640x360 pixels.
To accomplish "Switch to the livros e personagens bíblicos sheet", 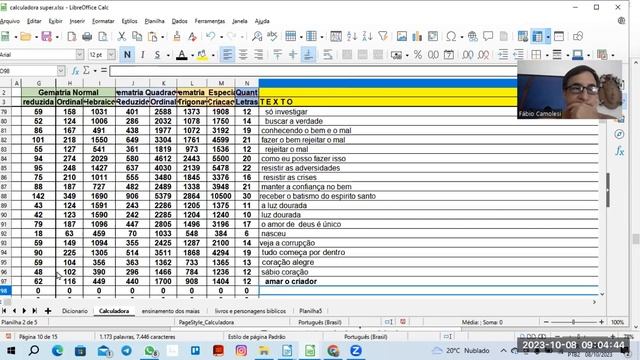I will [250, 311].
